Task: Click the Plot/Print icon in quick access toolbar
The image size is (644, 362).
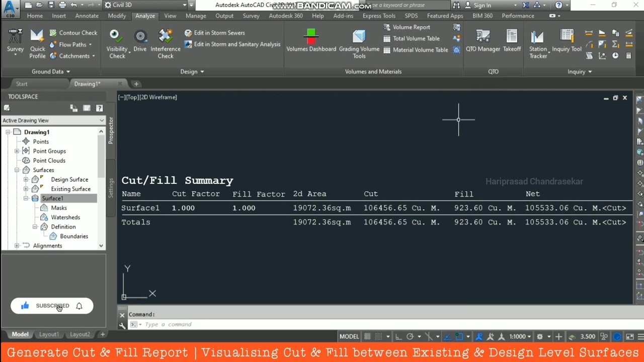Action: [62, 5]
